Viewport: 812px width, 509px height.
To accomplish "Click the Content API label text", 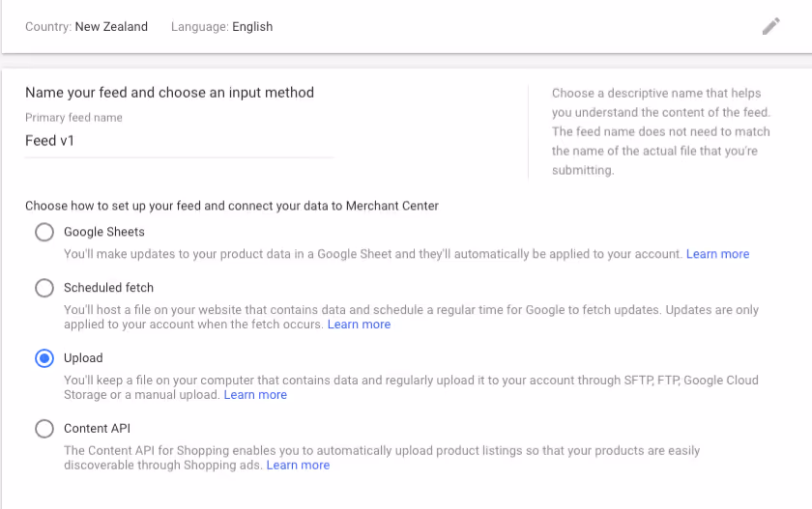I will coord(97,428).
